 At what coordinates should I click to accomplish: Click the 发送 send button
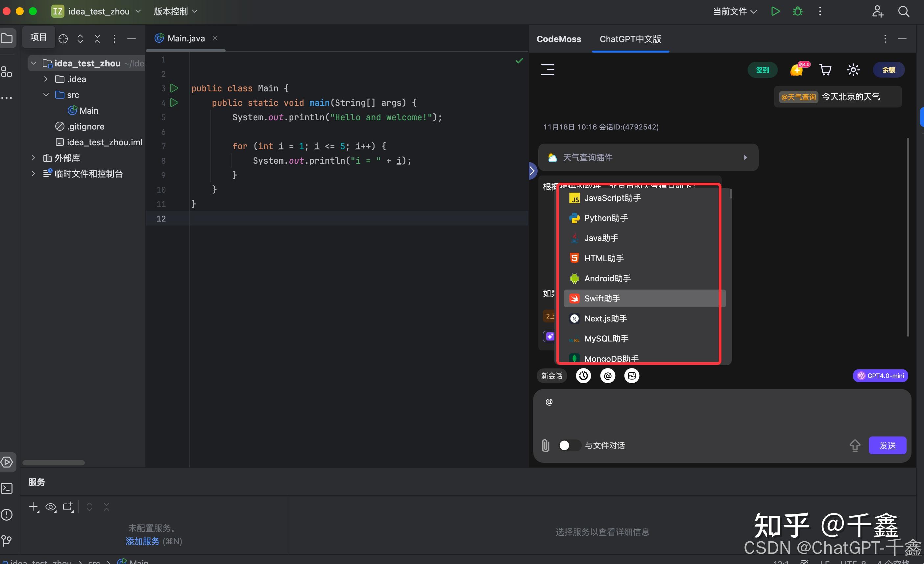(888, 446)
